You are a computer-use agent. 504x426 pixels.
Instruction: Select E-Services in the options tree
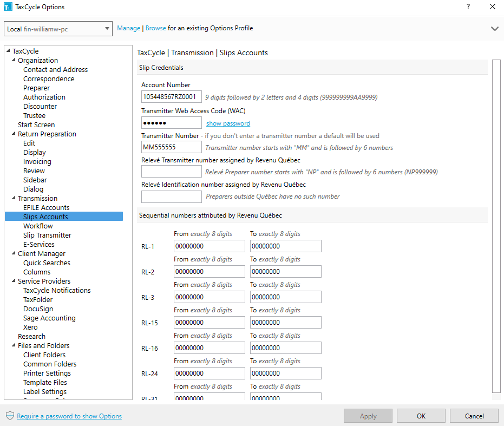pyautogui.click(x=39, y=244)
